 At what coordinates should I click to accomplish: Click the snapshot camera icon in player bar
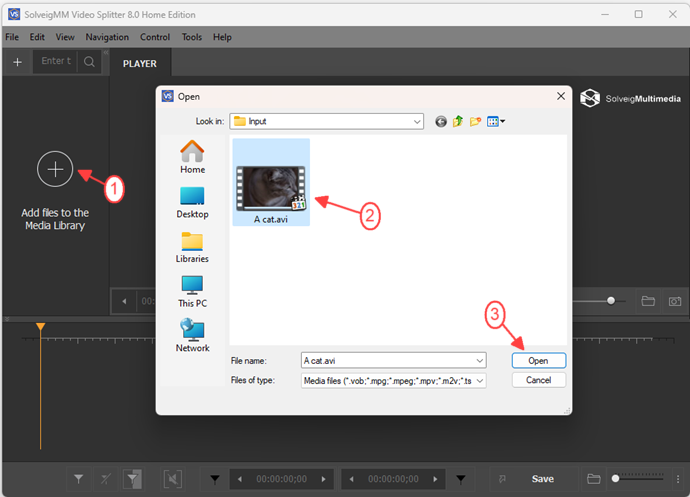pos(675,301)
